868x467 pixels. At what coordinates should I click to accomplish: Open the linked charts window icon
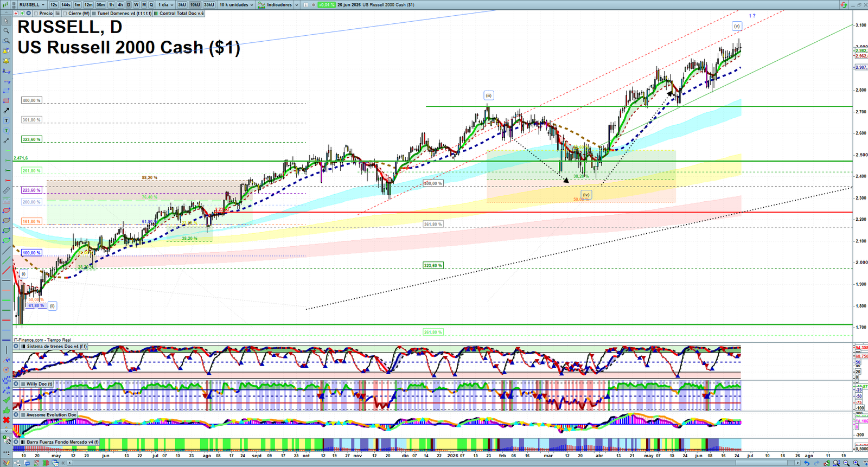pos(55,463)
